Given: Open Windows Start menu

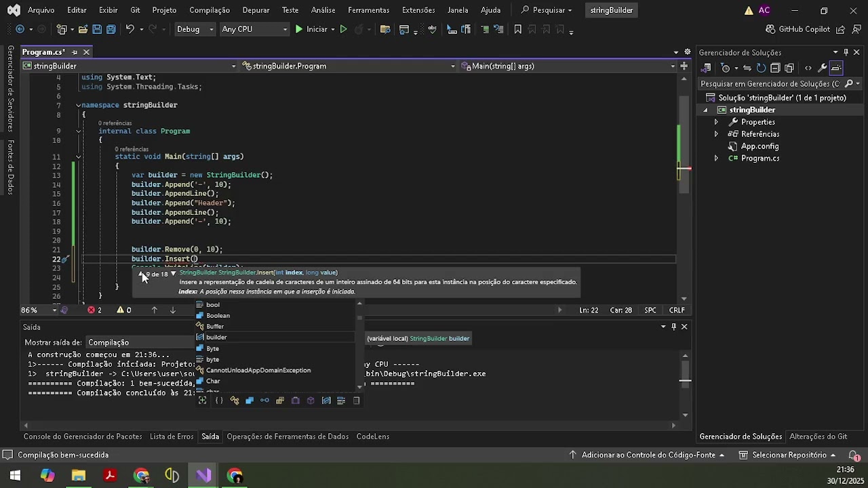Looking at the screenshot, I should (x=15, y=475).
